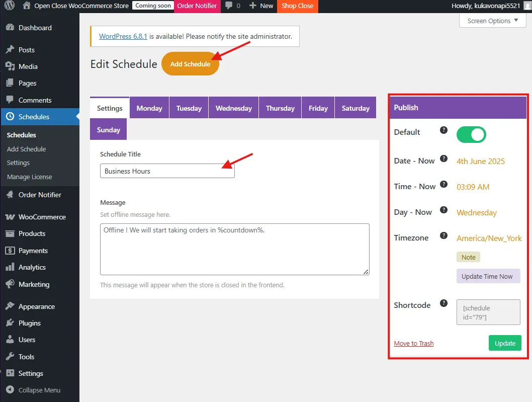Click the Shop Close admin bar button
This screenshot has width=532, height=402.
click(x=298, y=6)
